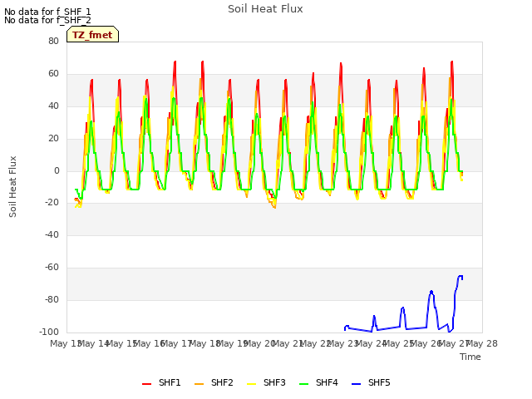Image resolution: width=532 pixels, height=399 pixels.
Task: Click the -80 y-axis tick label
Action: (x=52, y=299)
